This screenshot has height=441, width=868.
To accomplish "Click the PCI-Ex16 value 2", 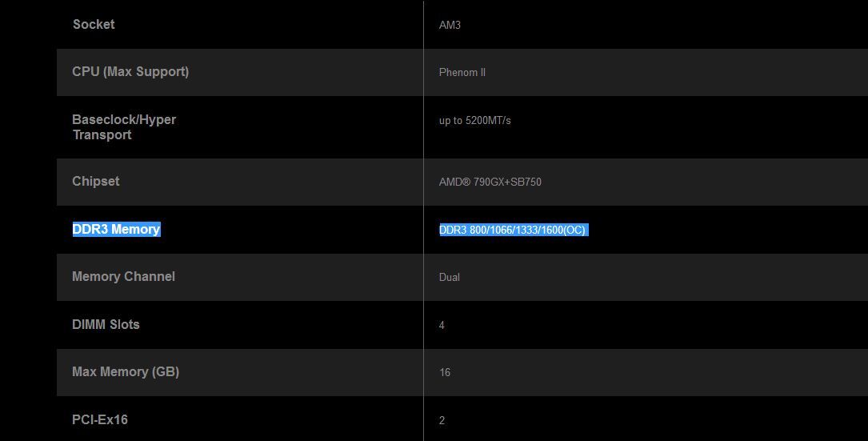I will coord(442,420).
